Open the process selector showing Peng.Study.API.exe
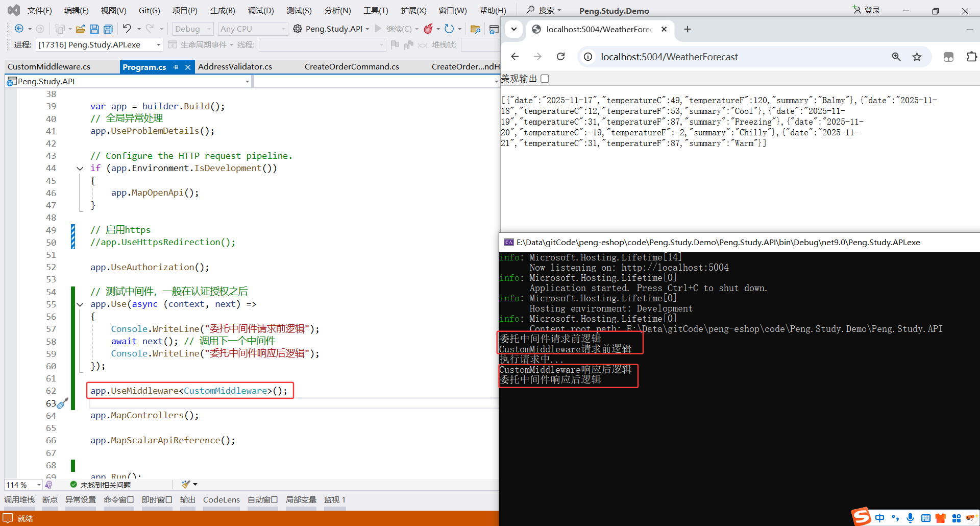The width and height of the screenshot is (980, 526). (100, 45)
